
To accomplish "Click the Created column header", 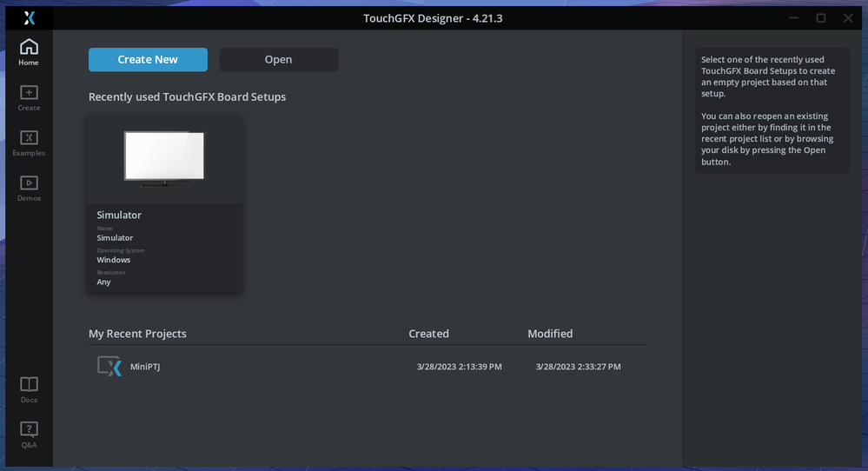I will tap(428, 334).
